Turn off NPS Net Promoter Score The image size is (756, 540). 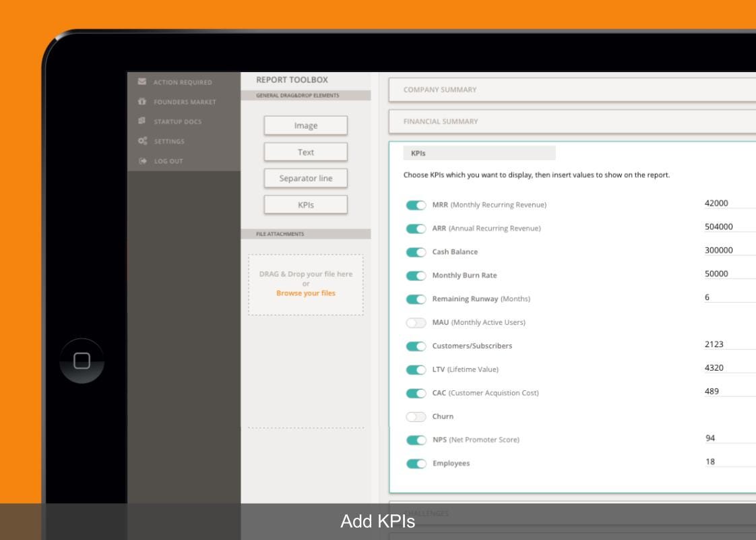click(416, 440)
